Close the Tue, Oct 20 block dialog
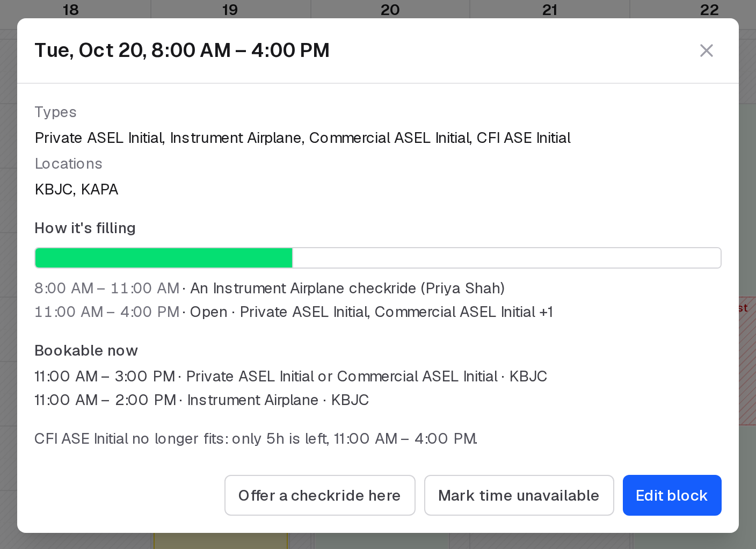Viewport: 756px width, 549px height. [x=706, y=50]
